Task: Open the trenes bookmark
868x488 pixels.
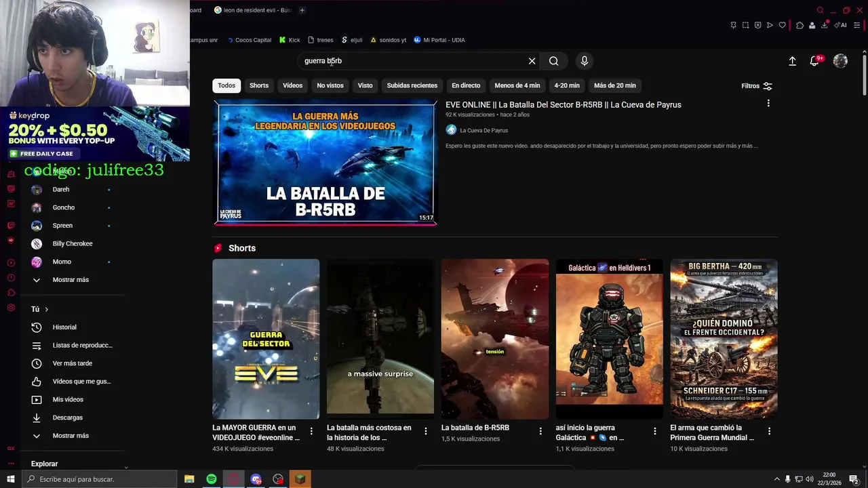Action: click(321, 40)
